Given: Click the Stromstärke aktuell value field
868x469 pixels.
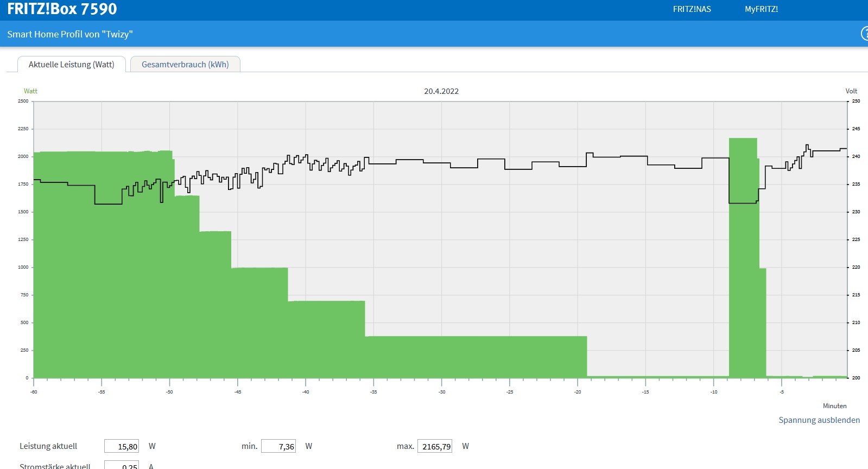Looking at the screenshot, I should coord(122,465).
